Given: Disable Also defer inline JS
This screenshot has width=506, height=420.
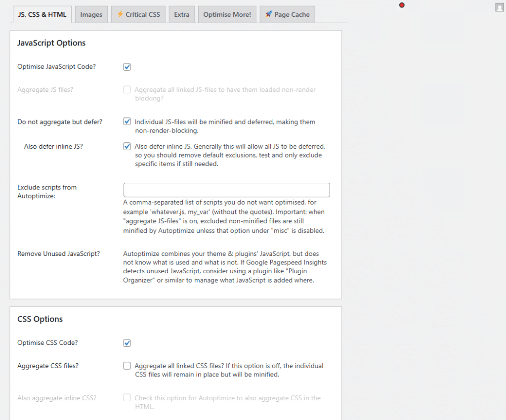Looking at the screenshot, I should [127, 146].
